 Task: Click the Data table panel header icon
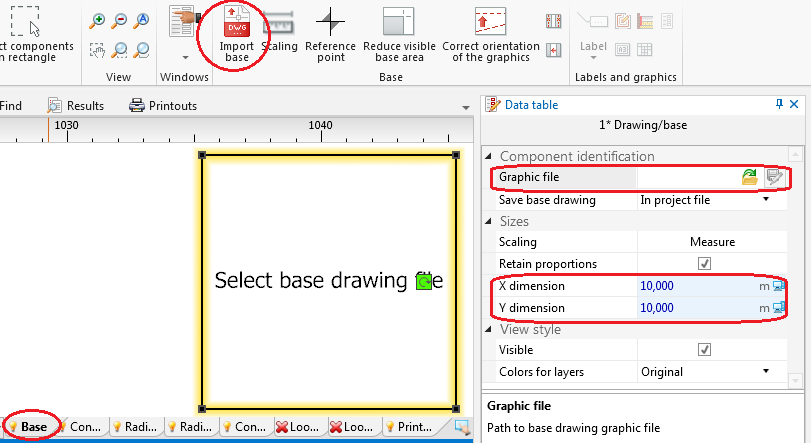point(492,104)
